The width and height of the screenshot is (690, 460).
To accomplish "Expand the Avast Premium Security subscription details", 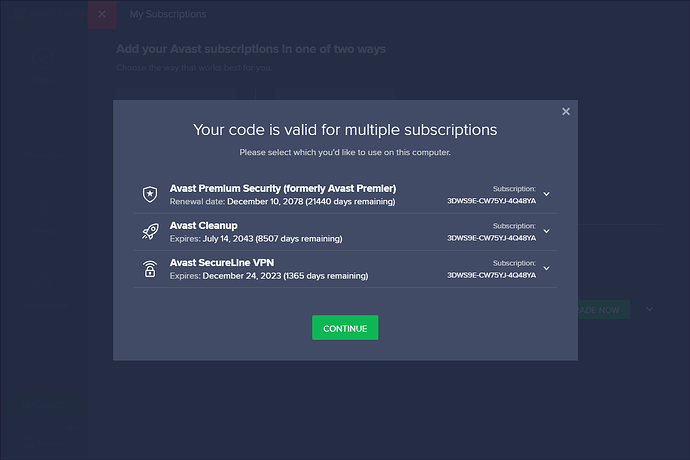I will [547, 194].
